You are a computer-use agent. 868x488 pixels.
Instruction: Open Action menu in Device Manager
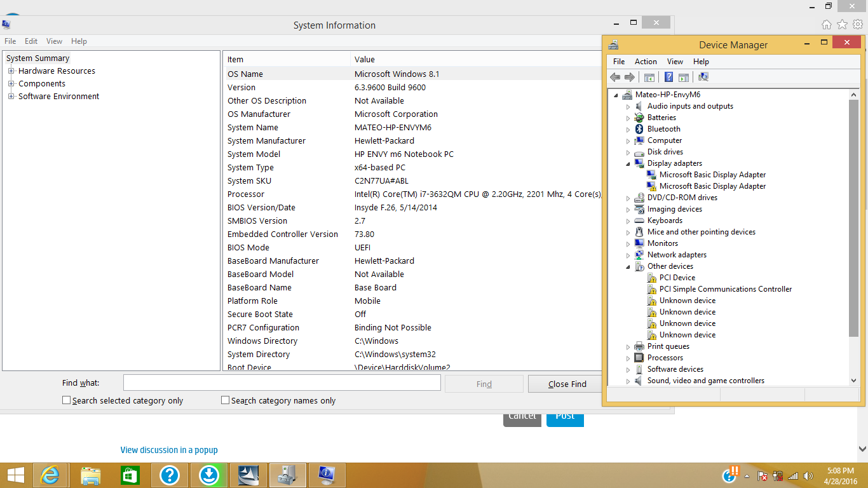coord(646,62)
